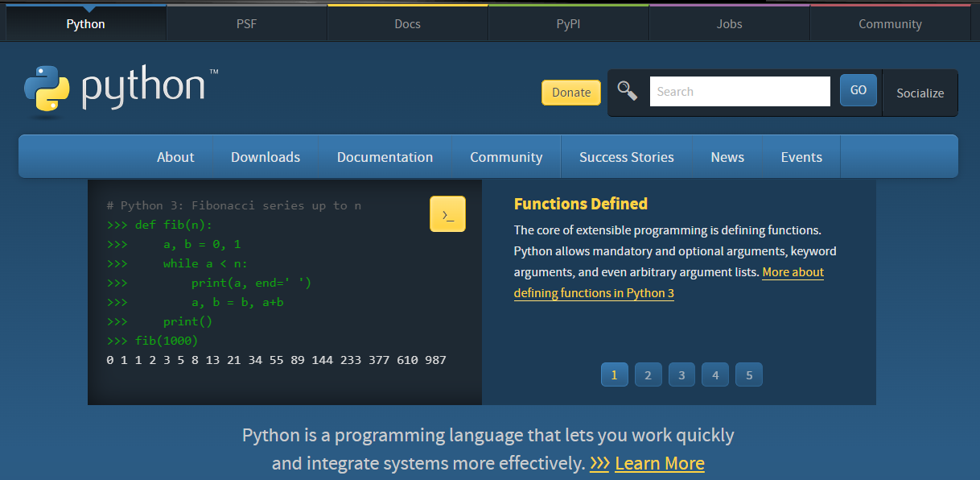
Task: Launch interactive shell with yellow prompt icon
Action: pos(447,214)
